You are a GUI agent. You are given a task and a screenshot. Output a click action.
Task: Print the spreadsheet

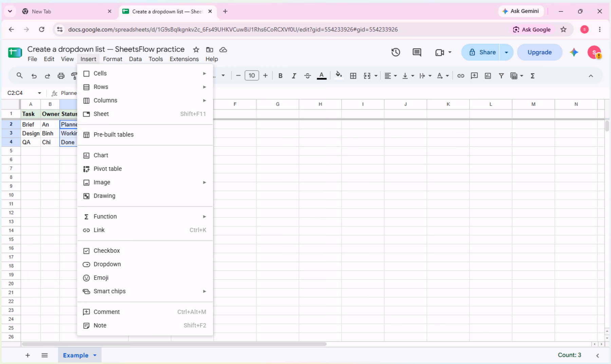point(61,76)
